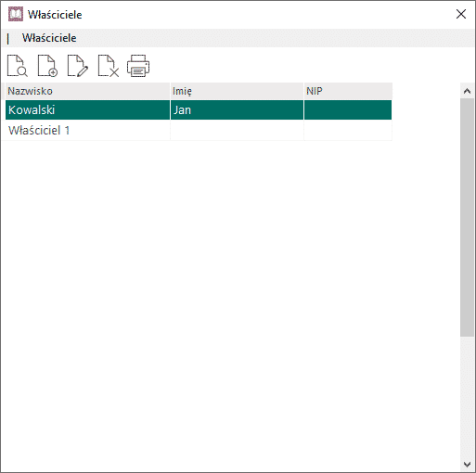Click the vertical scrollbar thumb
Screen dimensions: 476x473
coord(468,218)
